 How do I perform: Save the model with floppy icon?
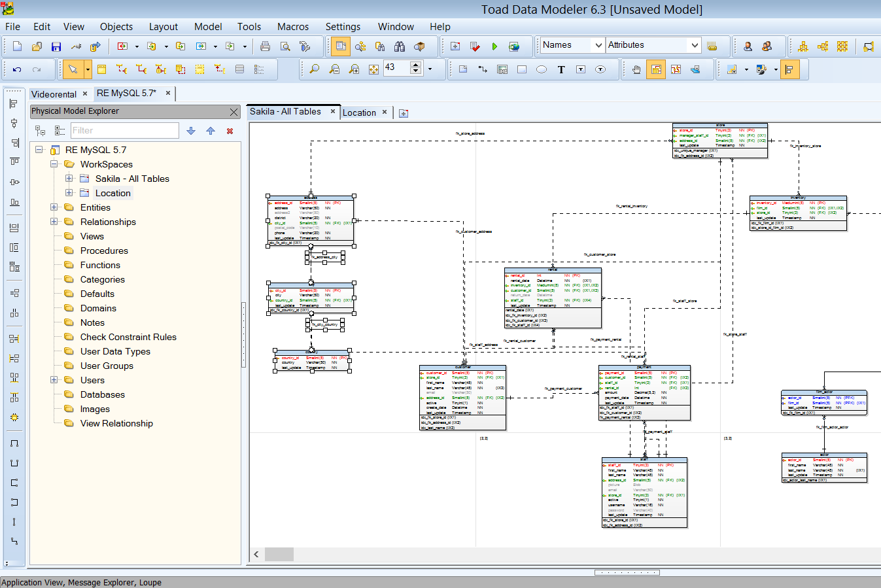click(56, 46)
